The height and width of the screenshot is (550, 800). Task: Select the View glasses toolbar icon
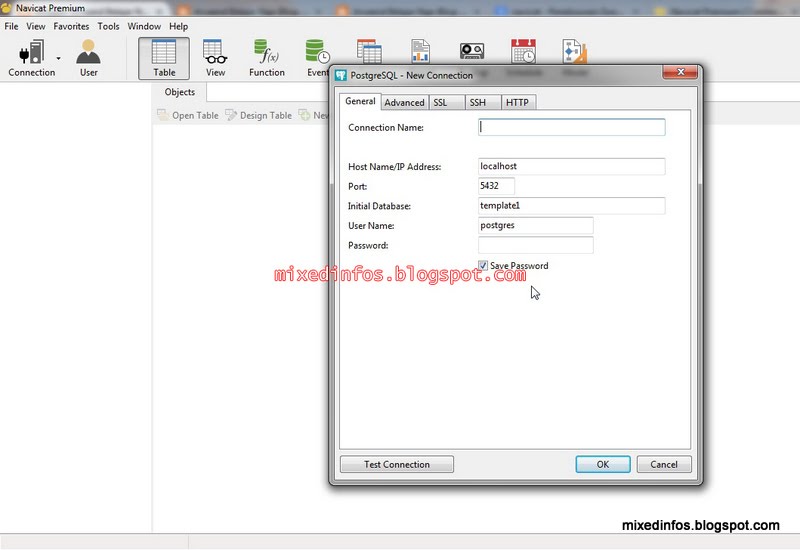coord(215,58)
